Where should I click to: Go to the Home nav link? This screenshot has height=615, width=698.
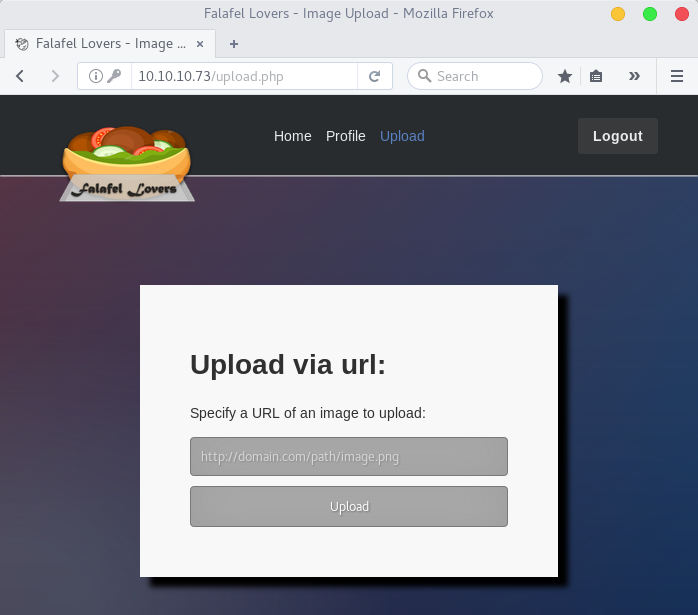click(292, 136)
